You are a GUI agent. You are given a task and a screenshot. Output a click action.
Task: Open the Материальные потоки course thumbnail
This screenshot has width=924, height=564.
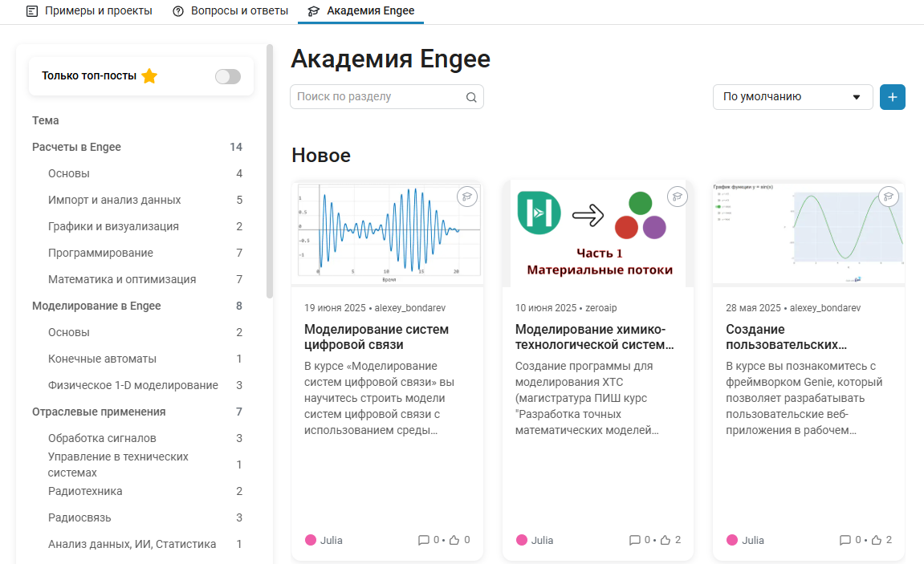597,233
